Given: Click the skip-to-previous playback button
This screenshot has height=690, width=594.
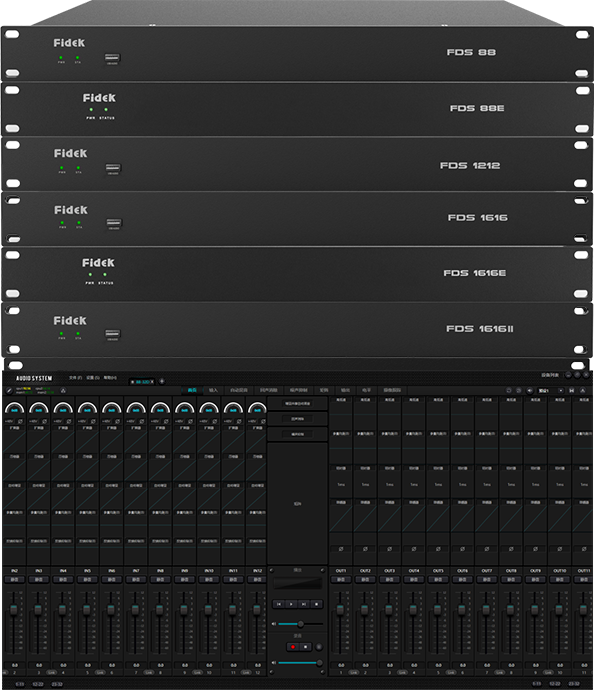Looking at the screenshot, I should tap(279, 604).
